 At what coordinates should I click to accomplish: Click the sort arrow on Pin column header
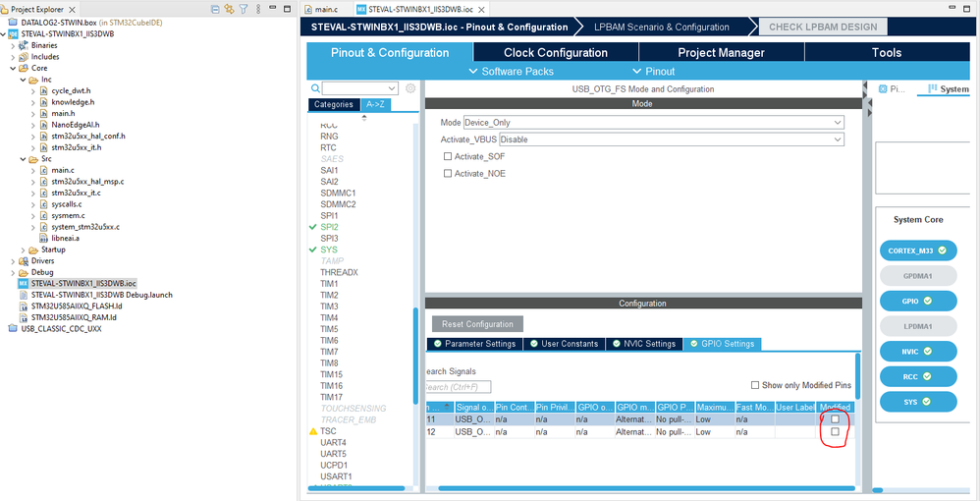pyautogui.click(x=446, y=407)
